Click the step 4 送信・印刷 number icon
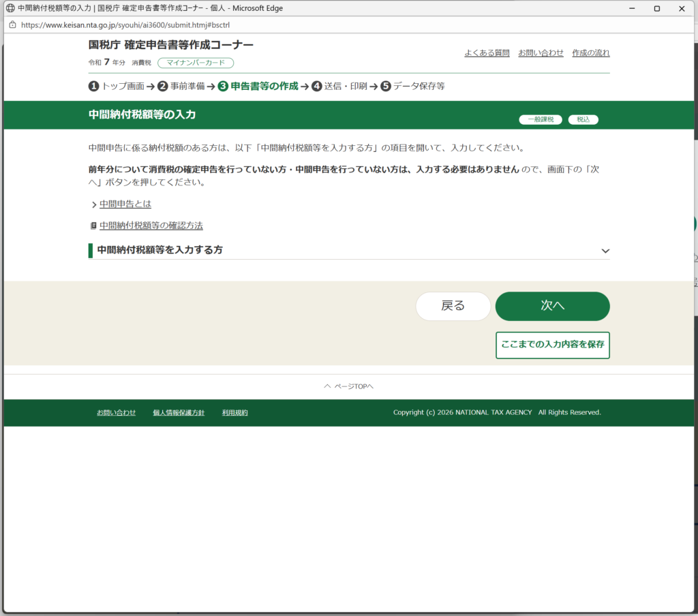Viewport: 698px width, 616px height. click(x=316, y=86)
